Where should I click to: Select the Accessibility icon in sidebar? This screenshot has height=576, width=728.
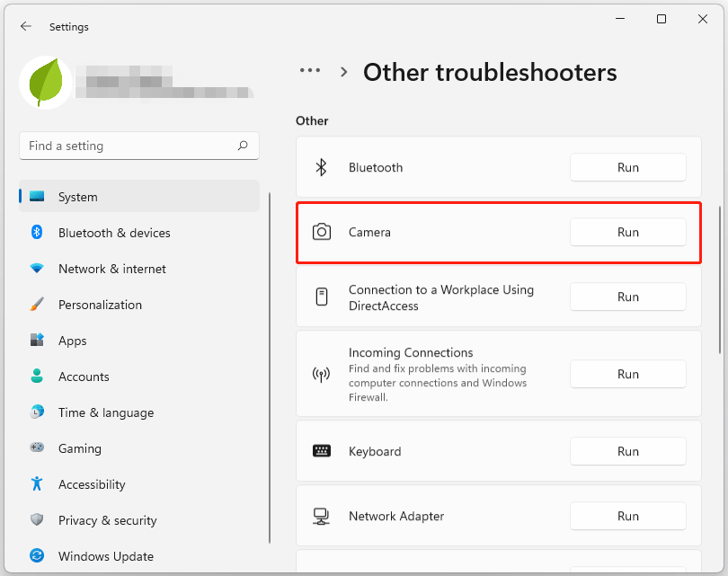(x=37, y=484)
